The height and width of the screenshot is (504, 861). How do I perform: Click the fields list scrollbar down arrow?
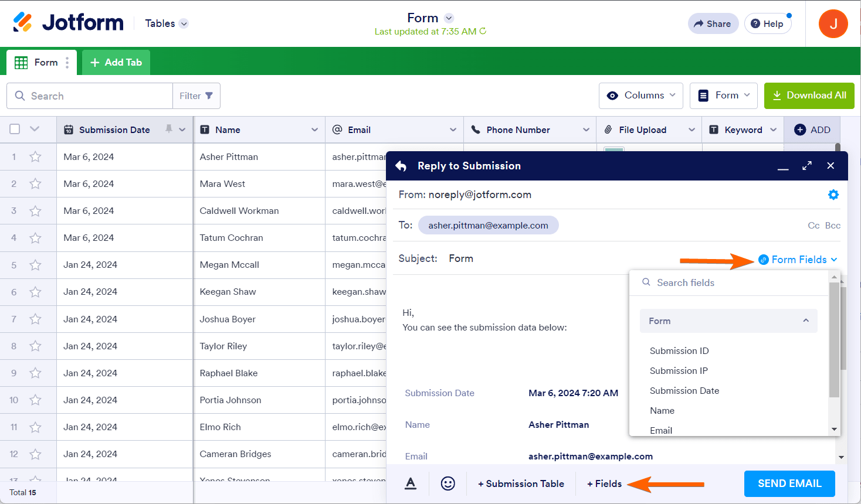click(x=835, y=430)
